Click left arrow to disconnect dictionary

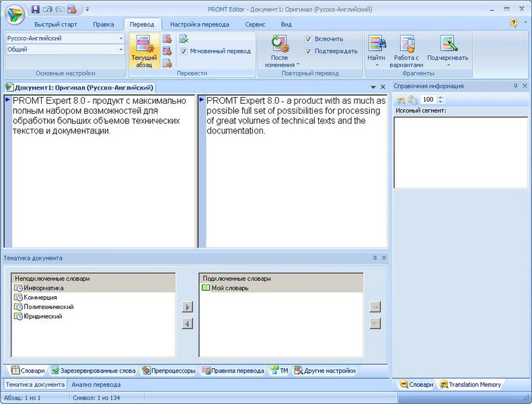click(x=187, y=323)
